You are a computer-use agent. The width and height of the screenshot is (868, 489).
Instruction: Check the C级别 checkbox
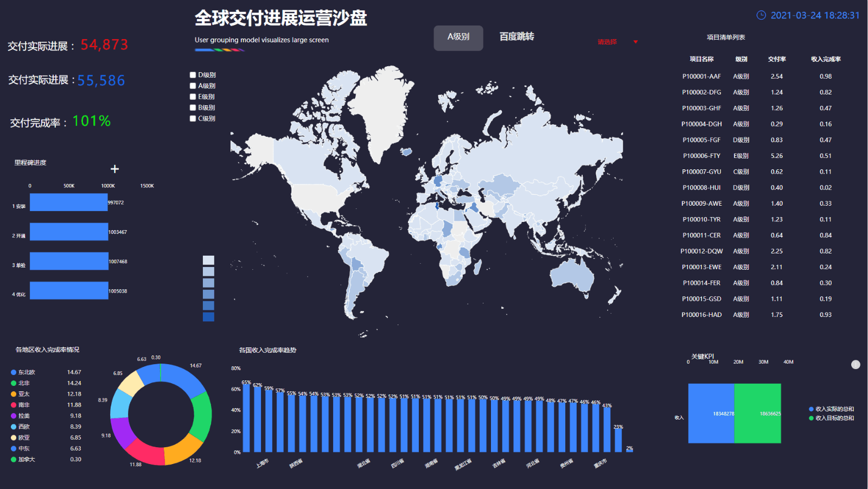tap(193, 118)
